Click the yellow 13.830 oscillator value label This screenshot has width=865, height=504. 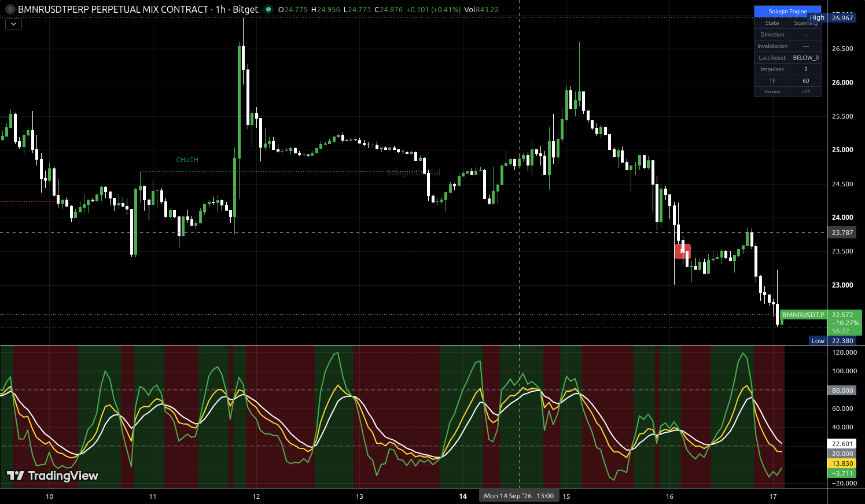tap(842, 463)
